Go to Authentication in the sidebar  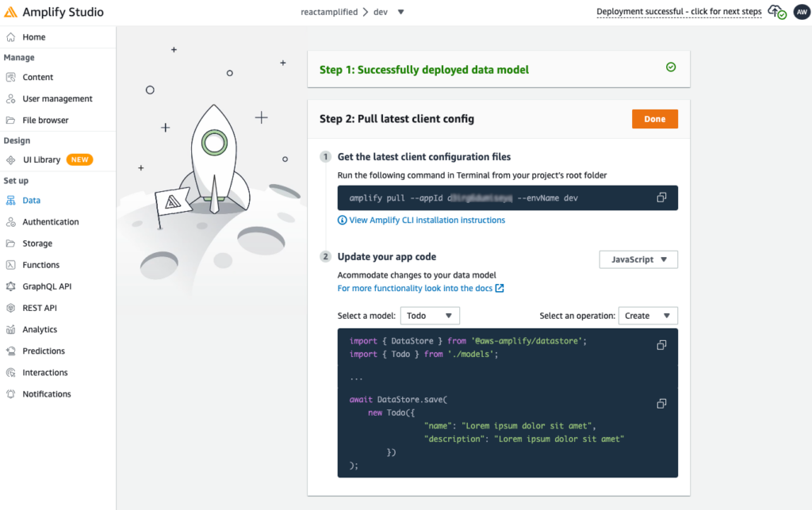[51, 222]
